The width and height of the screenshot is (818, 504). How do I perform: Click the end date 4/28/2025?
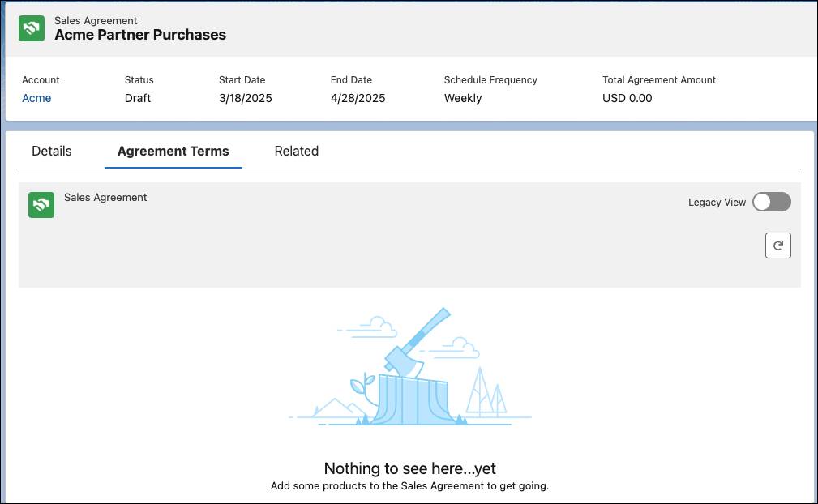click(x=358, y=98)
